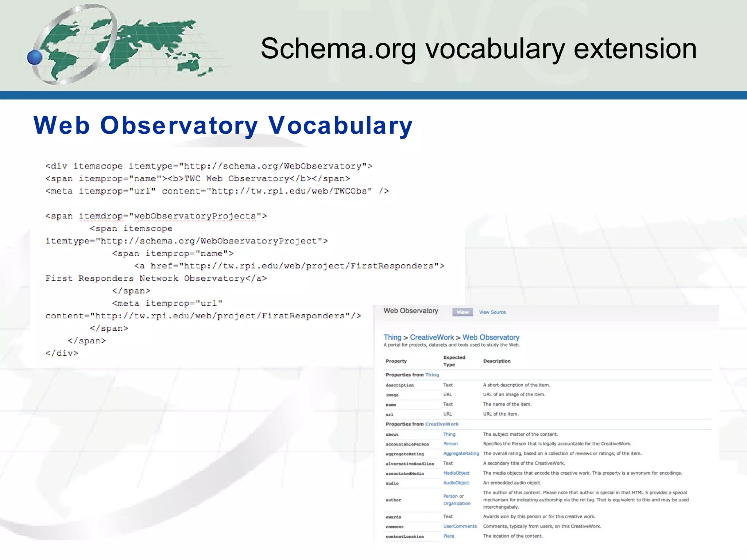Click the 'TWC Web Observatory' text in code
Viewport: 747px width, 560px height.
coord(237,178)
